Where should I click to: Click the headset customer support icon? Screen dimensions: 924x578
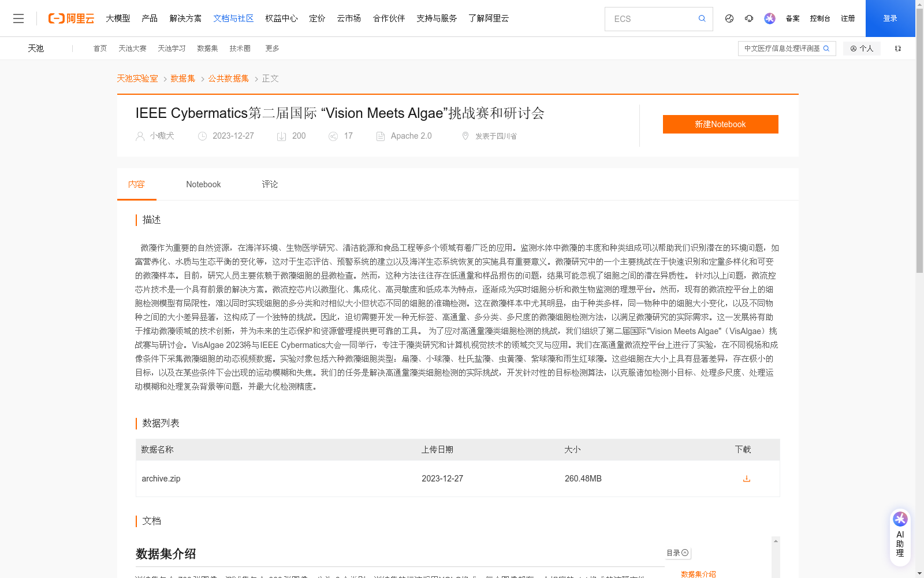coord(749,18)
